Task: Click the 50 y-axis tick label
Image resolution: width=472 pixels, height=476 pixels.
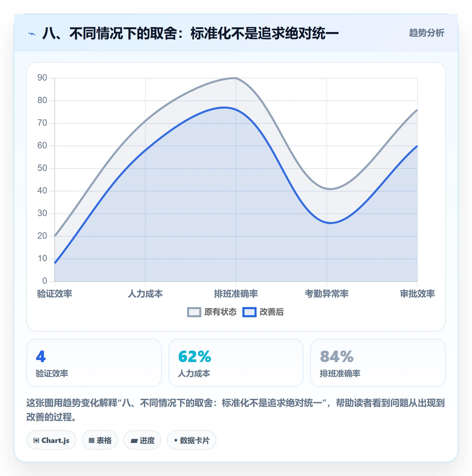Action: point(42,168)
